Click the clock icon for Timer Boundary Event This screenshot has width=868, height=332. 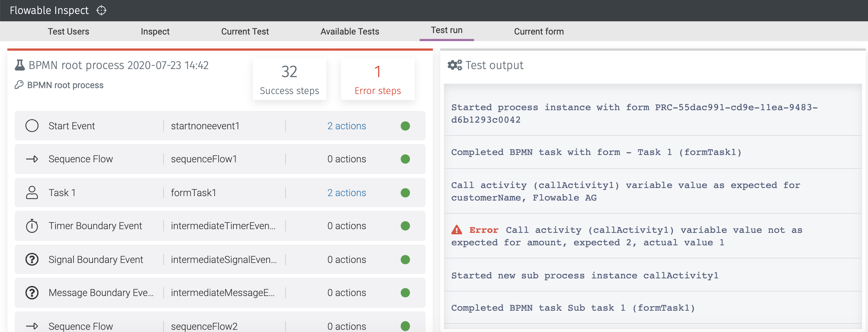click(x=32, y=226)
